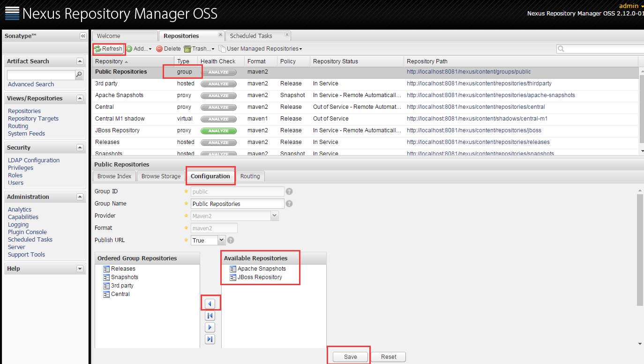
Task: Close the Repositories tab
Action: click(x=220, y=35)
